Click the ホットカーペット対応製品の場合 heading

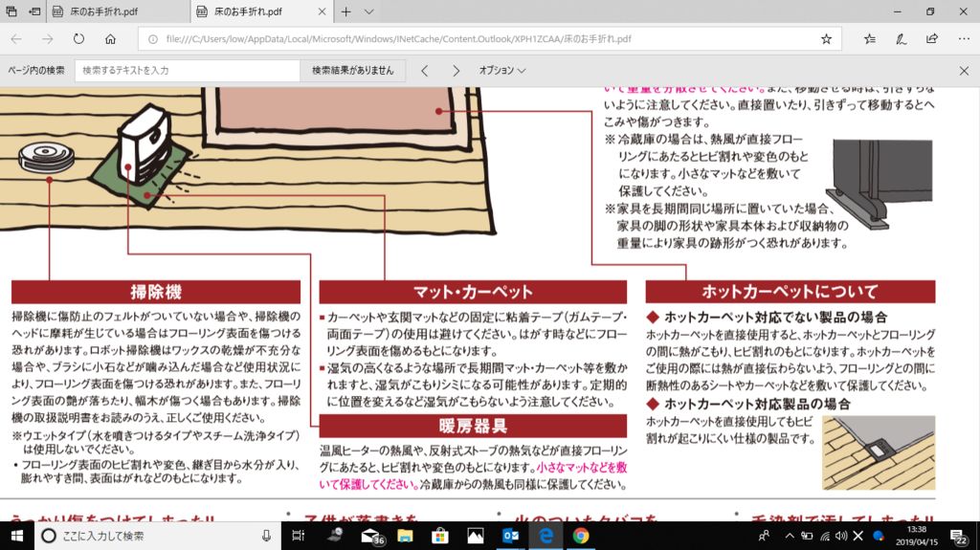point(757,404)
